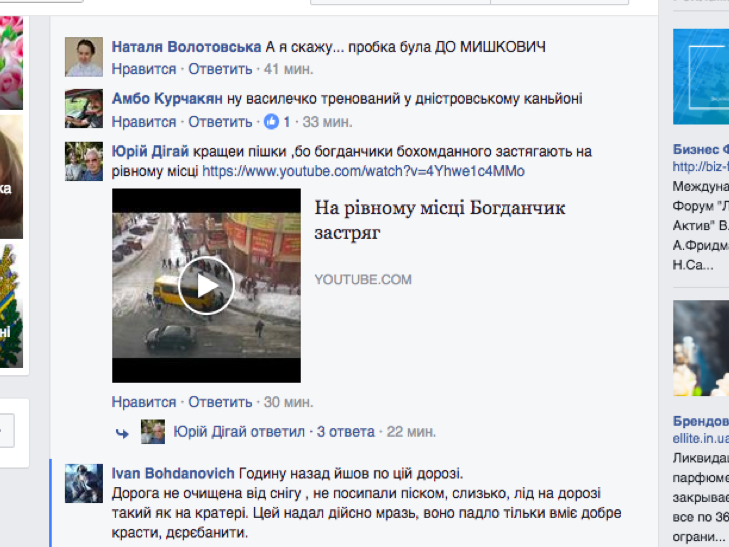
Task: Click the reply arrow icon
Action: click(x=122, y=433)
